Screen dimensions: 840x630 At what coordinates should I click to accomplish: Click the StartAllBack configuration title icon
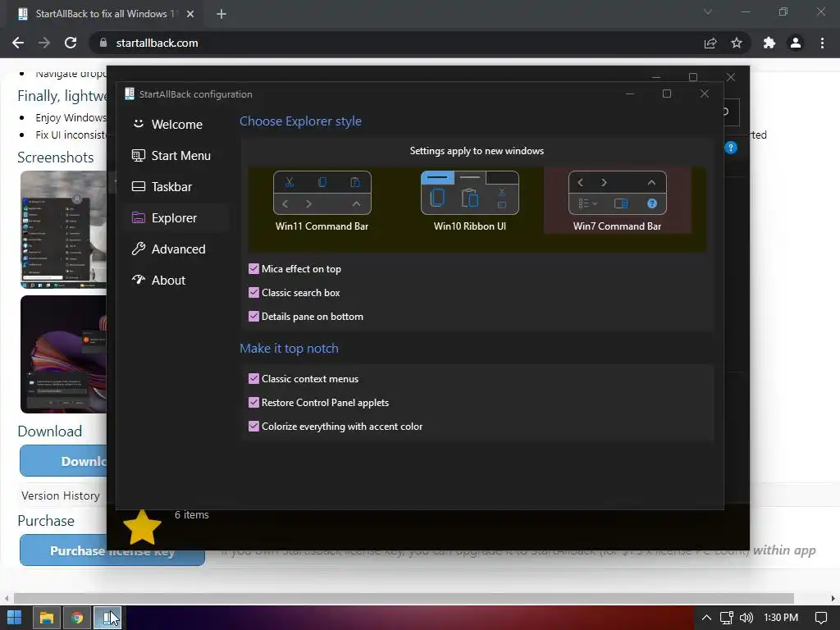click(129, 94)
